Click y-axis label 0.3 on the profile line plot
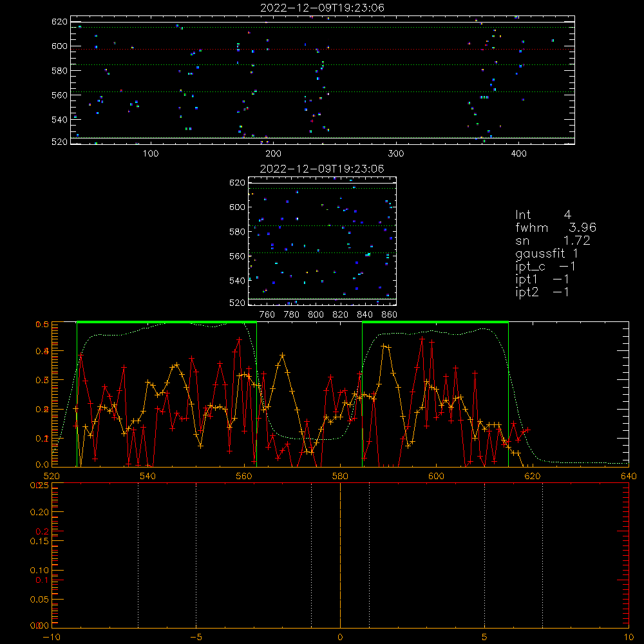This screenshot has width=644, height=644. [43, 381]
